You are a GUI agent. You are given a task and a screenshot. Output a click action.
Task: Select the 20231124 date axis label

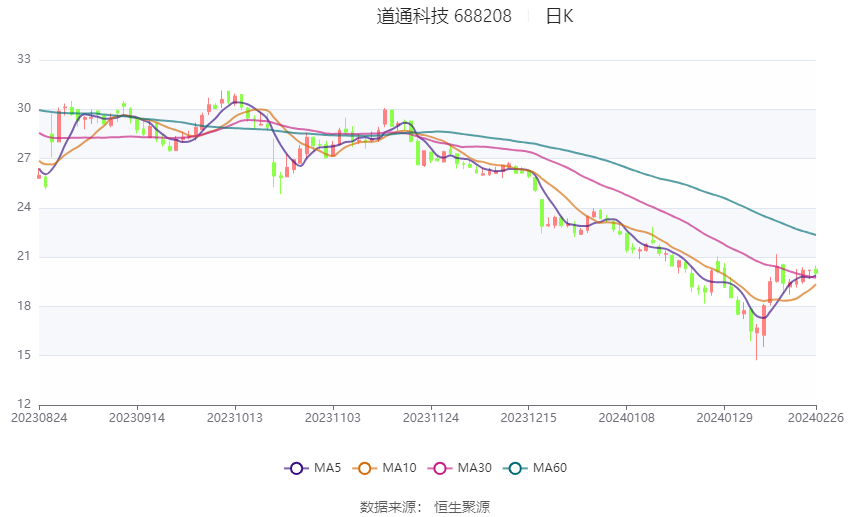point(431,418)
